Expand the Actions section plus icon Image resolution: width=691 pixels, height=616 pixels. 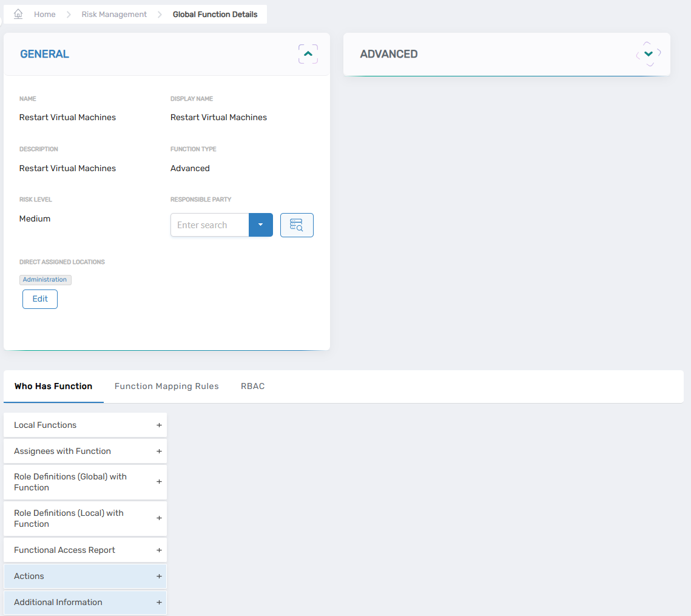click(x=159, y=576)
